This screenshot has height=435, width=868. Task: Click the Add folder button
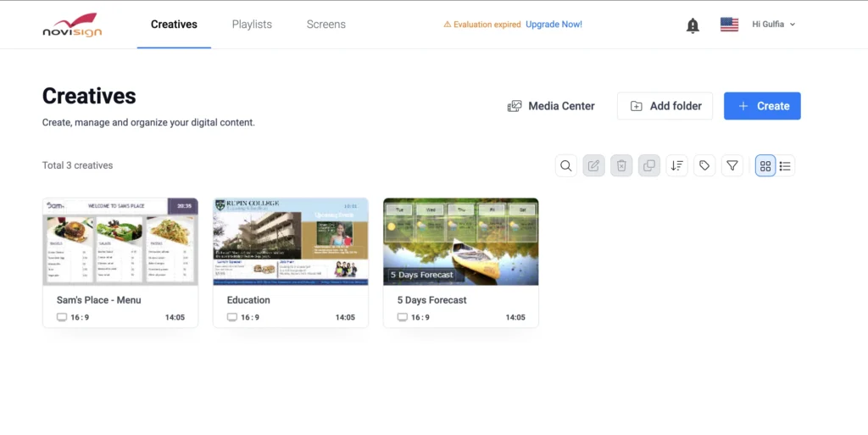665,106
